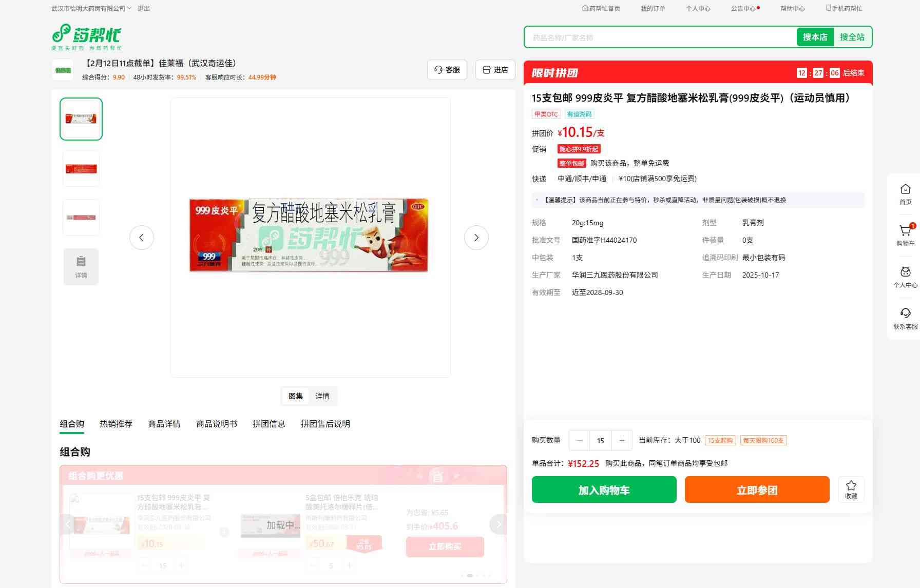Click the drug name search field
Viewport: 920px width, 588px height.
pos(660,37)
